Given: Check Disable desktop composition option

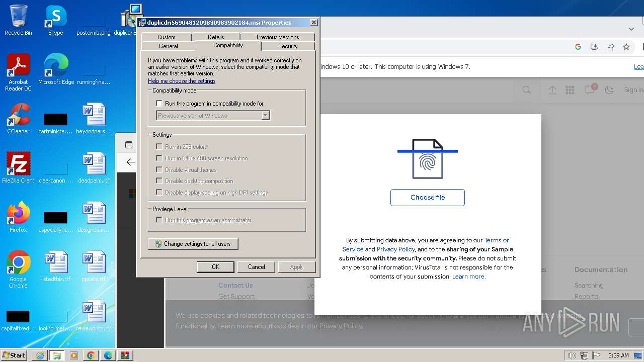Looking at the screenshot, I should point(159,181).
